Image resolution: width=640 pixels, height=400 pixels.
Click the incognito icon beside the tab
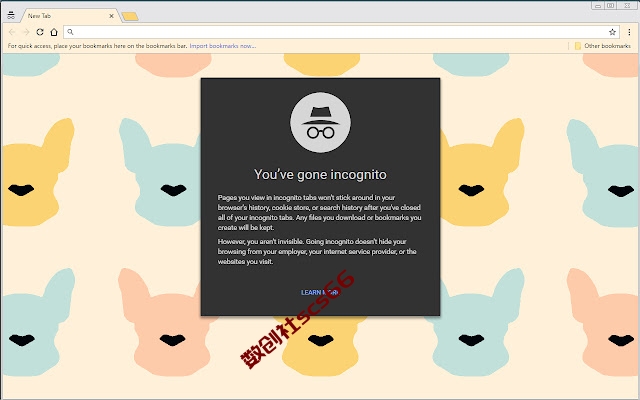[x=11, y=16]
